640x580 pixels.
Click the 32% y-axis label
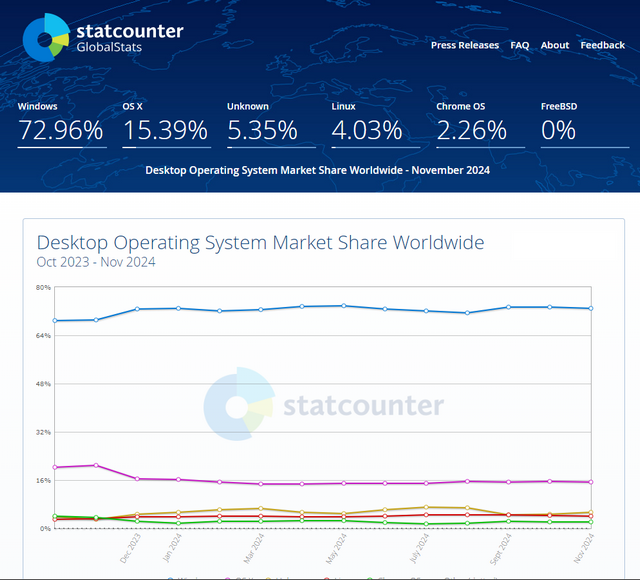pos(43,432)
